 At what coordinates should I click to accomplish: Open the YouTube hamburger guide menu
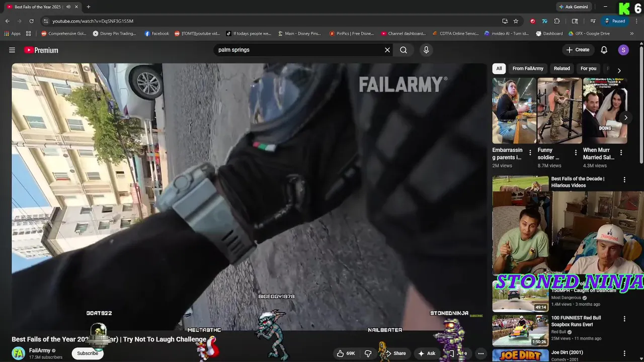coord(12,50)
